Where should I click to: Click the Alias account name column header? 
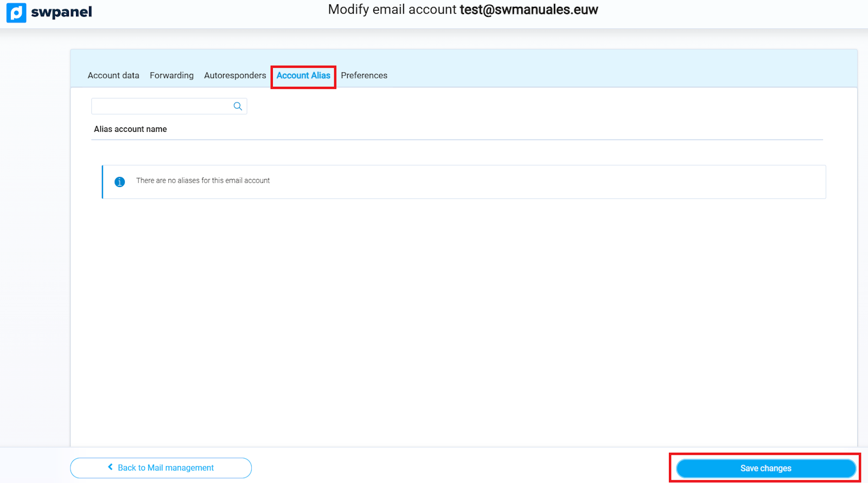pyautogui.click(x=130, y=129)
